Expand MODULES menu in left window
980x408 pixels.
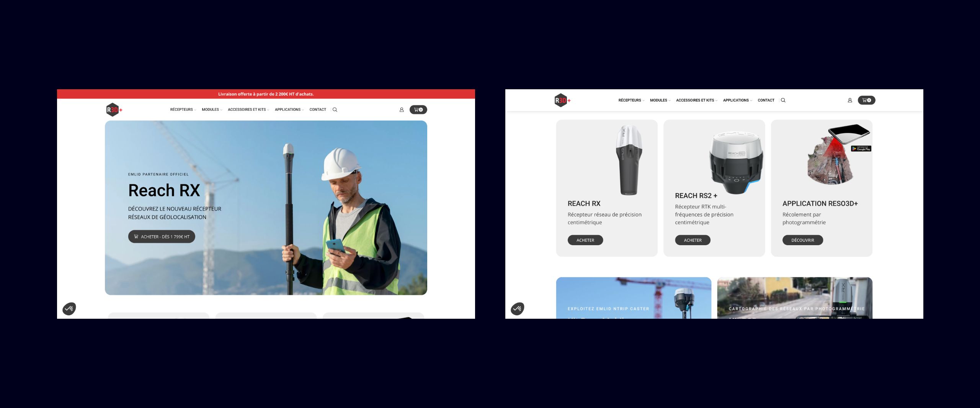pos(212,110)
